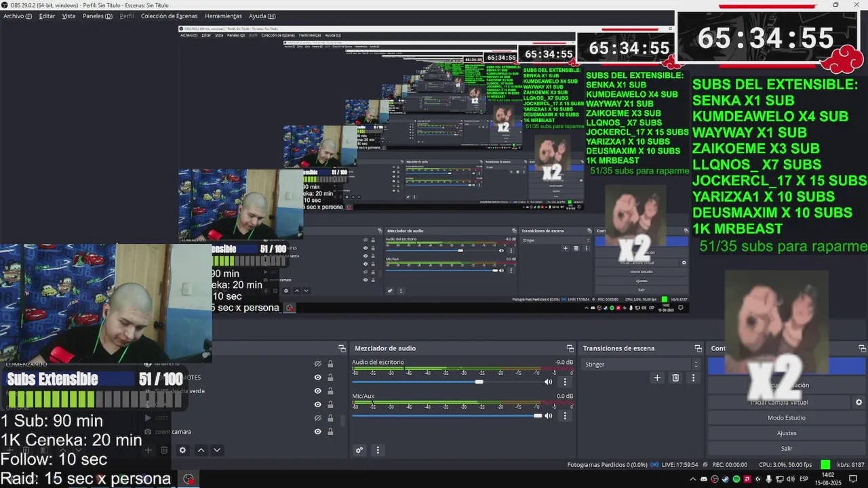This screenshot has height=488, width=868.
Task: Open Ajustes settings button
Action: tap(787, 433)
